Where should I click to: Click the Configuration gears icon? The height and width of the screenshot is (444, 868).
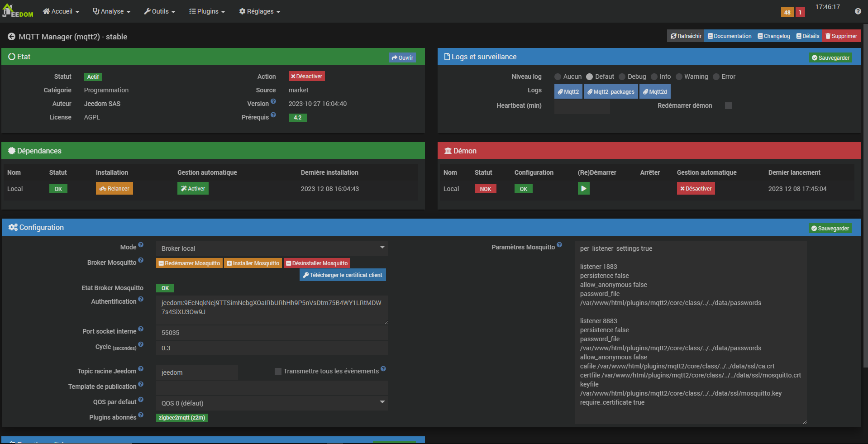click(13, 227)
